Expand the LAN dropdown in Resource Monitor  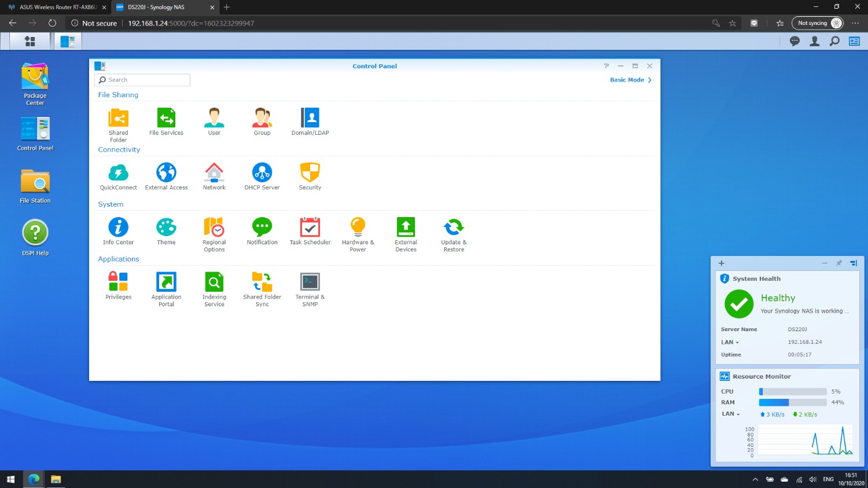point(731,414)
